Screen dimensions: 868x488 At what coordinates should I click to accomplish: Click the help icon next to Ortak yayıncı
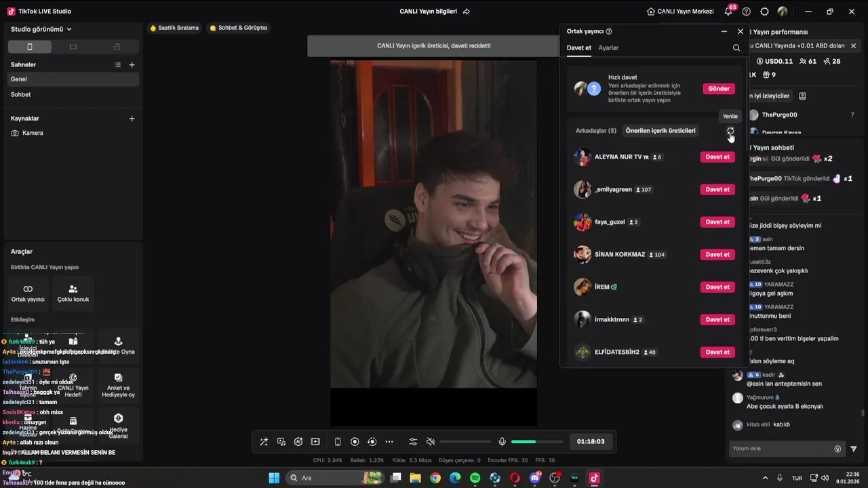tap(609, 31)
